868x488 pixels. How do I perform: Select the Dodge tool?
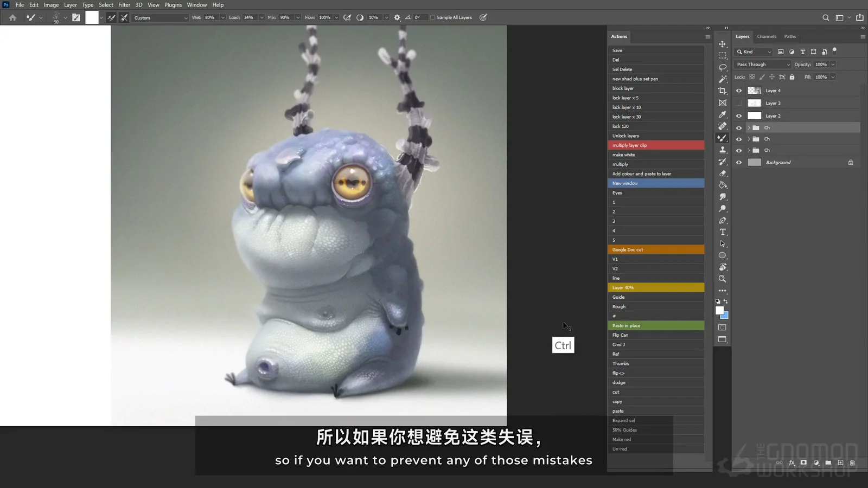click(x=722, y=209)
